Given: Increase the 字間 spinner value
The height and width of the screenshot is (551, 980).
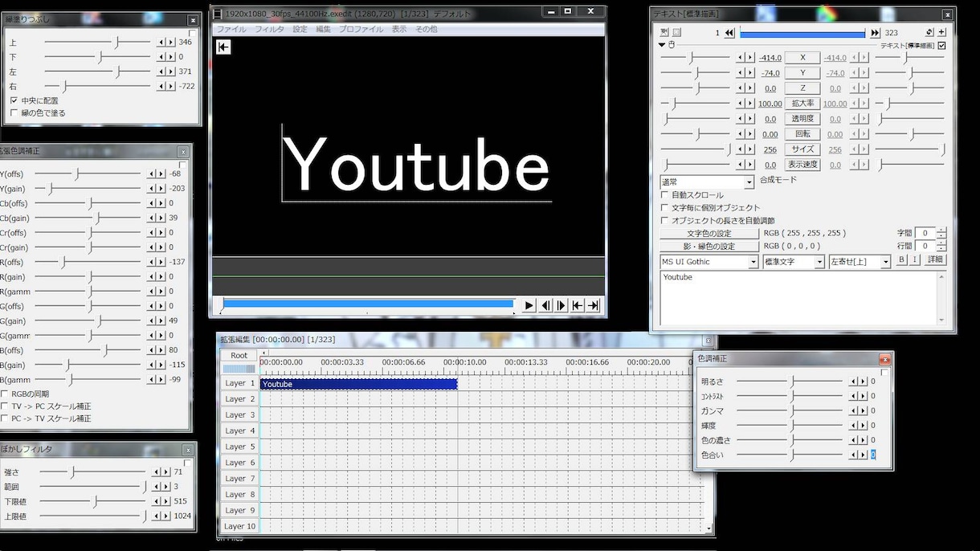Looking at the screenshot, I should coord(941,231).
